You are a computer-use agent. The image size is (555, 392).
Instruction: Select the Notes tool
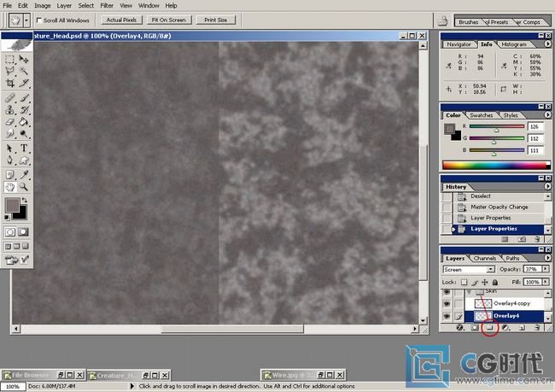pos(9,174)
